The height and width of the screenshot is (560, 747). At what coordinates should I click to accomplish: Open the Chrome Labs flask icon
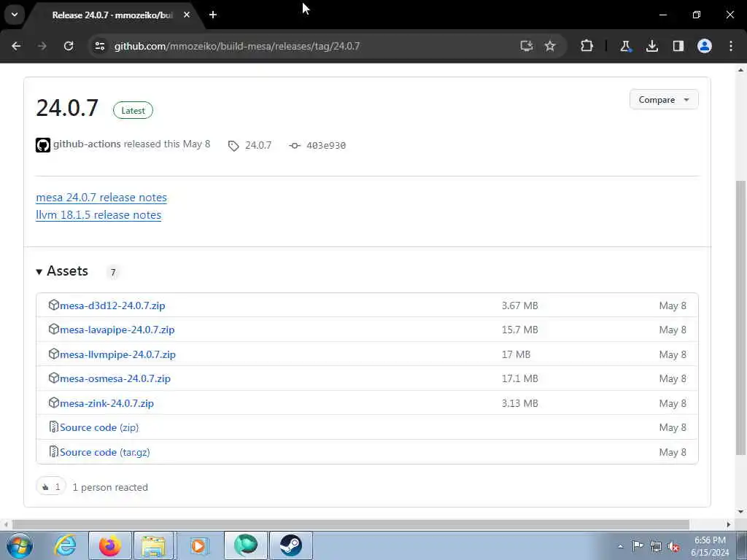coord(625,46)
